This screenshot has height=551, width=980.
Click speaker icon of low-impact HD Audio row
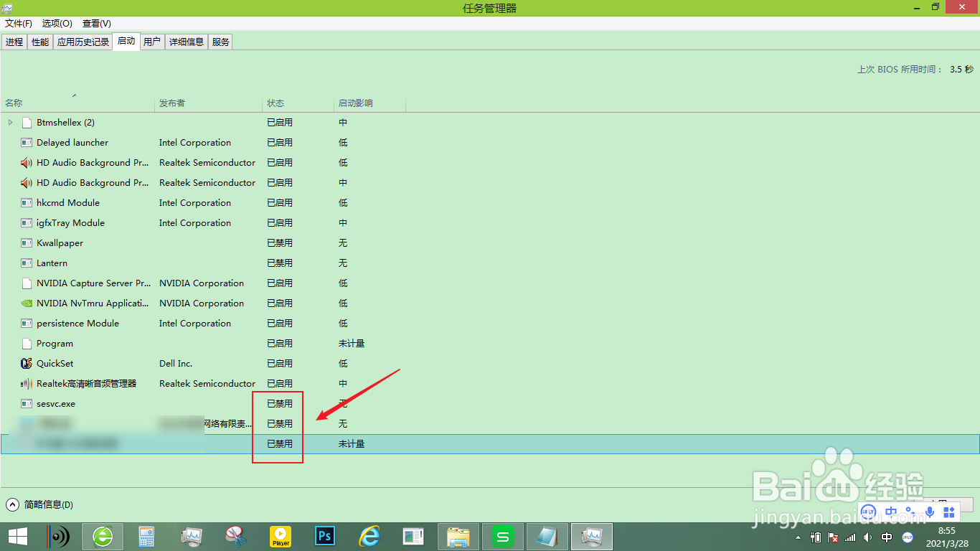tap(27, 163)
